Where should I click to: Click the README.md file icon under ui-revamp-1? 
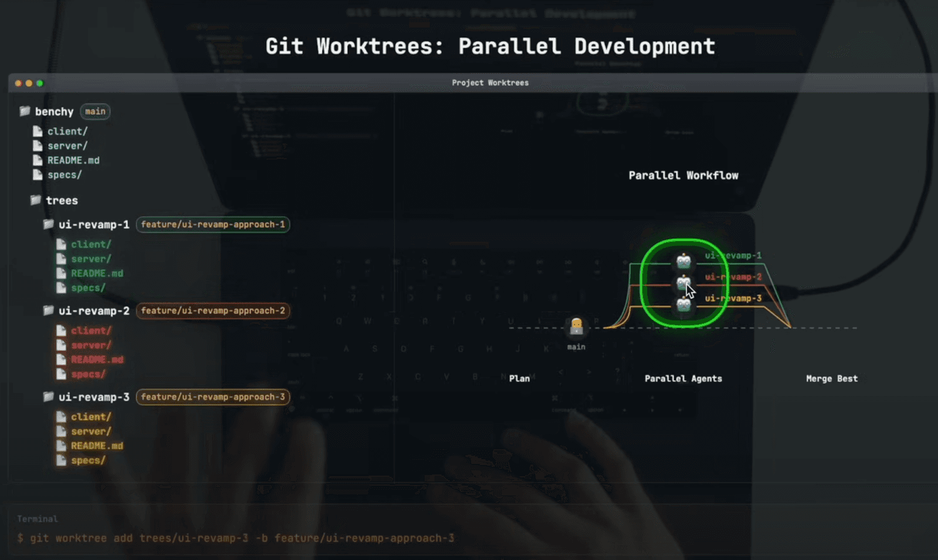[61, 273]
